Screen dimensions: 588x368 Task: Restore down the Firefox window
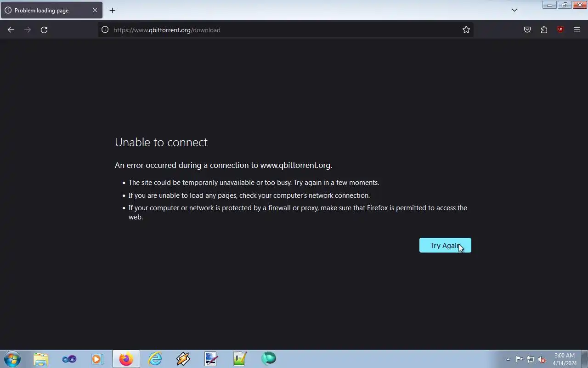564,5
